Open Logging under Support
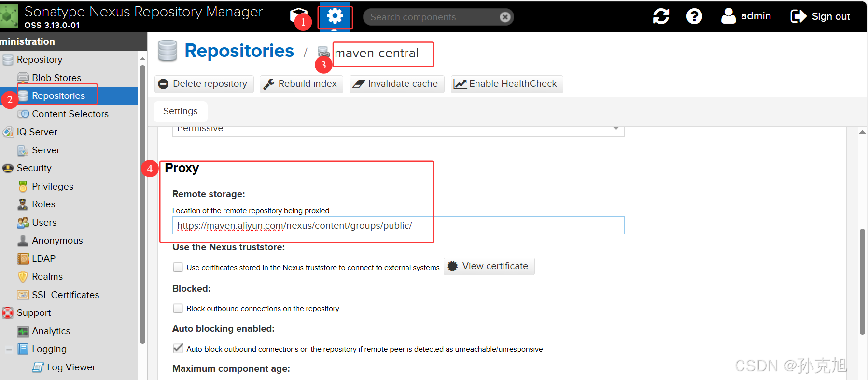The height and width of the screenshot is (380, 868). pyautogui.click(x=49, y=349)
